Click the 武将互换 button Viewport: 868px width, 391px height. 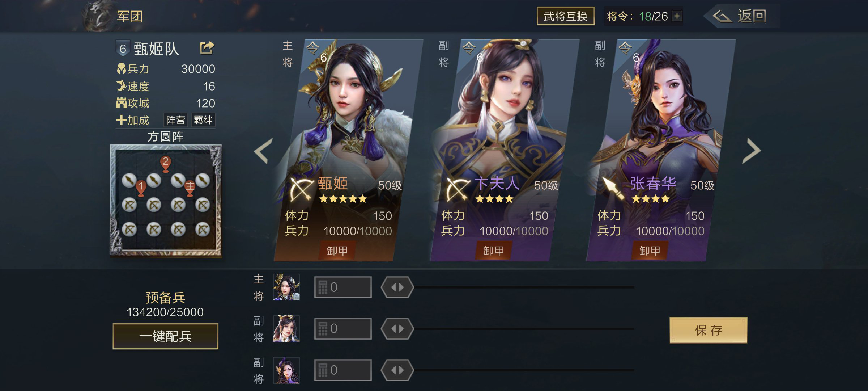(566, 16)
